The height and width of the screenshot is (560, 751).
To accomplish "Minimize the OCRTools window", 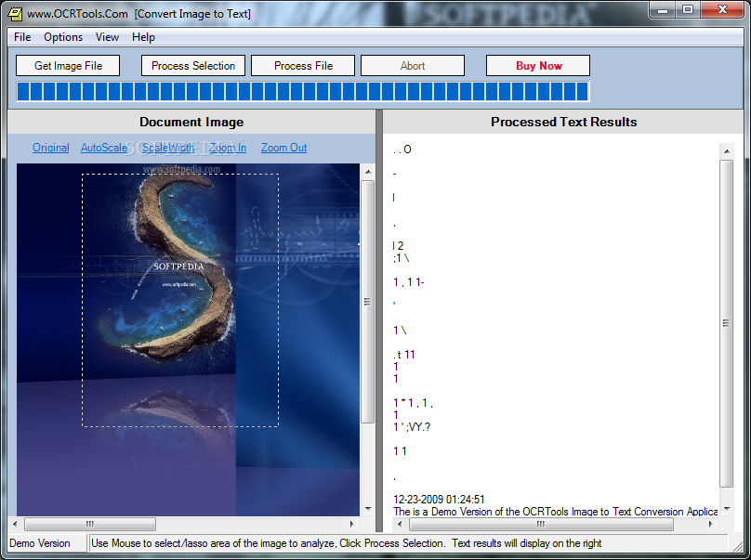I will [x=663, y=10].
